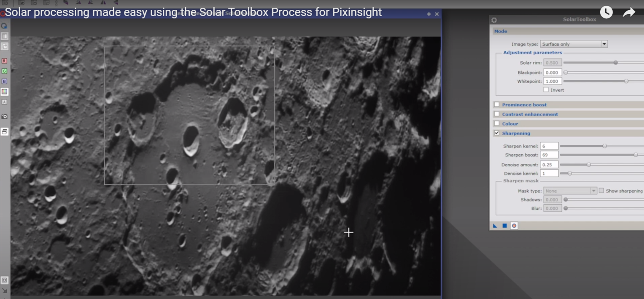Click the Solar rim value field
Image resolution: width=644 pixels, height=299 pixels.
552,63
